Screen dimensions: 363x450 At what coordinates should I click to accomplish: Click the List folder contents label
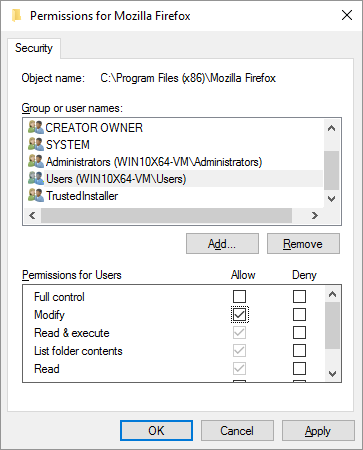[78, 351]
